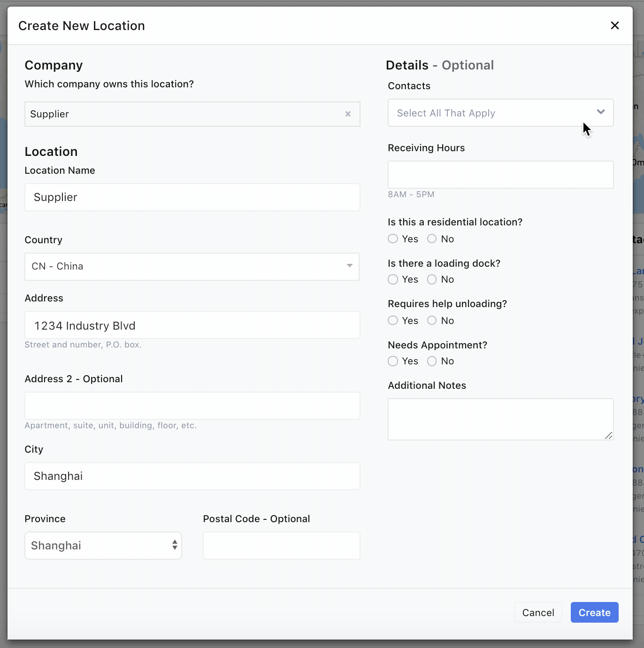The width and height of the screenshot is (644, 648).
Task: Click the Additional Notes text area
Action: click(500, 419)
